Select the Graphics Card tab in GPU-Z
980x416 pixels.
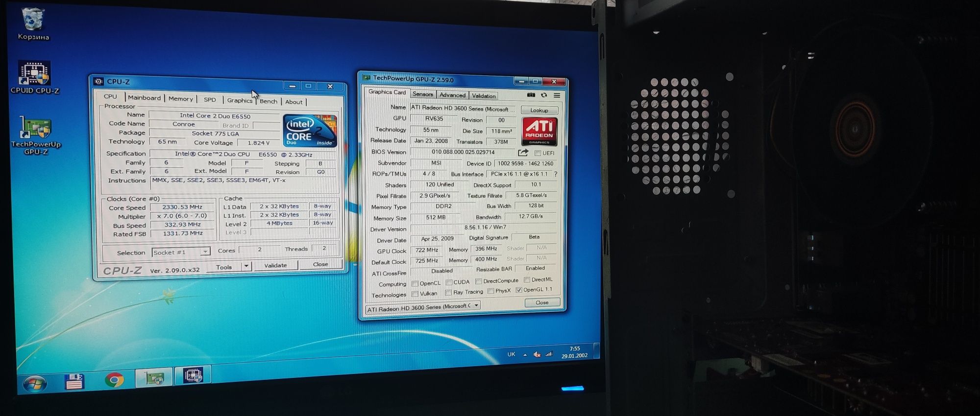pos(387,92)
